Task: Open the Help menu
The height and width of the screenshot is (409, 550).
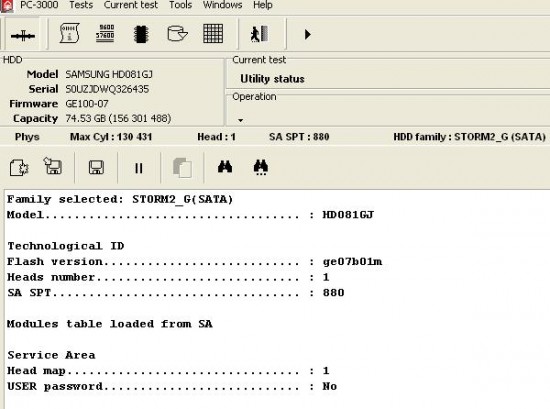Action: click(x=263, y=5)
